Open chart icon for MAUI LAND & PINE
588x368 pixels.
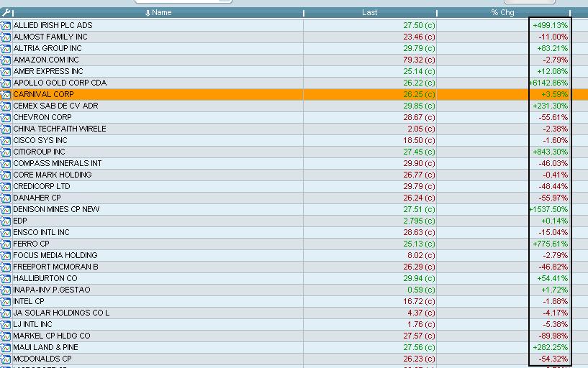(x=6, y=348)
